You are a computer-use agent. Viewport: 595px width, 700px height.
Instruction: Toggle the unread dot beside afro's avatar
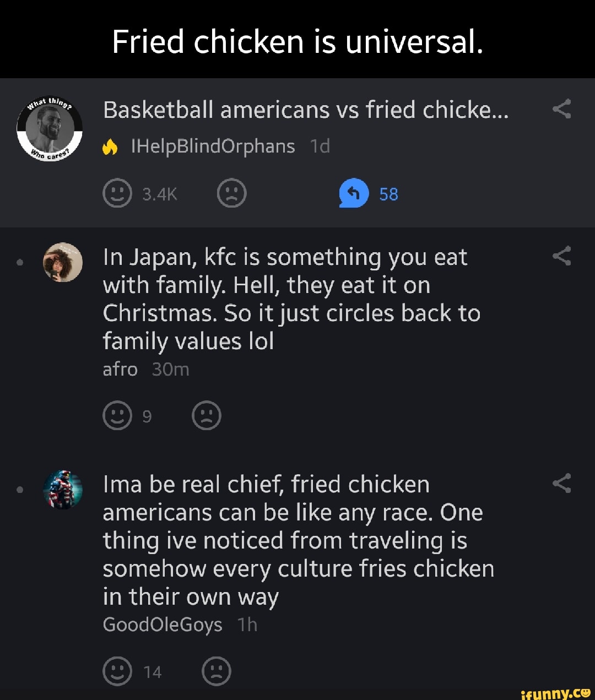click(20, 262)
